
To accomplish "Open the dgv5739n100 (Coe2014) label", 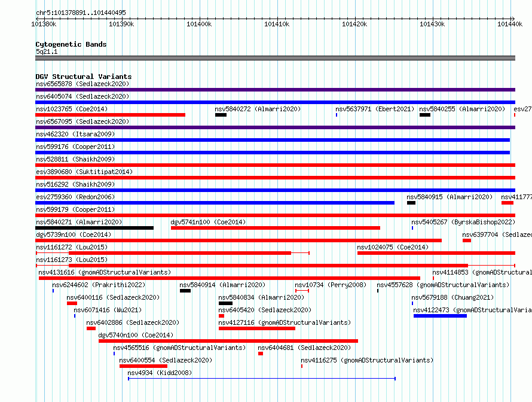I will click(x=74, y=234).
